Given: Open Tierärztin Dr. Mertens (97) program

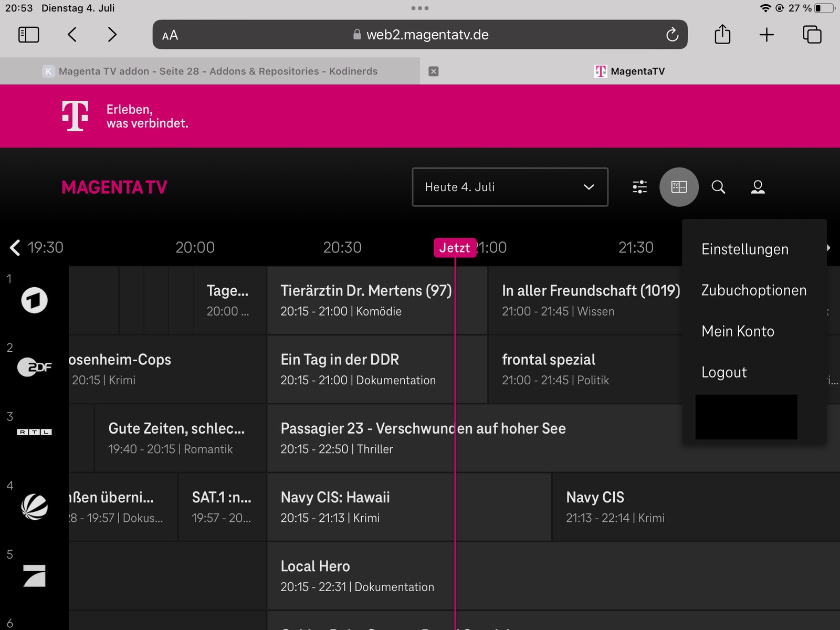Looking at the screenshot, I should click(377, 300).
